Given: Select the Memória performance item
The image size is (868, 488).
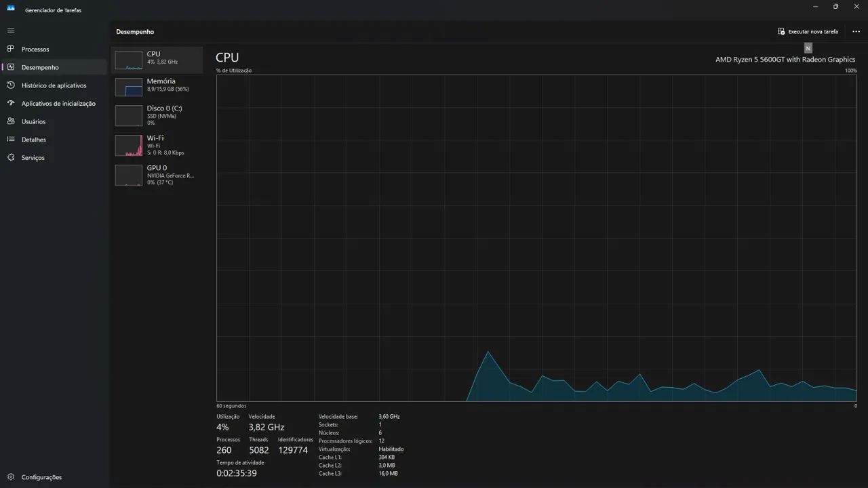Looking at the screenshot, I should coord(157,87).
